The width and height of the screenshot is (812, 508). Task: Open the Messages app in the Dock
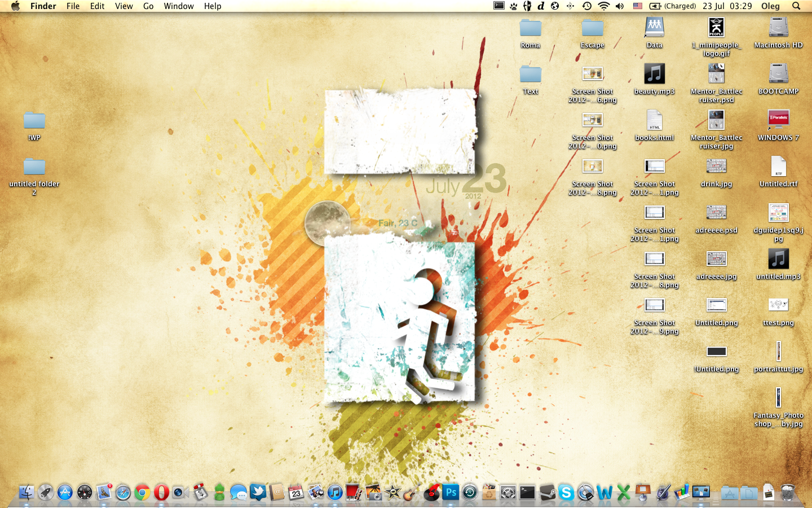(239, 492)
